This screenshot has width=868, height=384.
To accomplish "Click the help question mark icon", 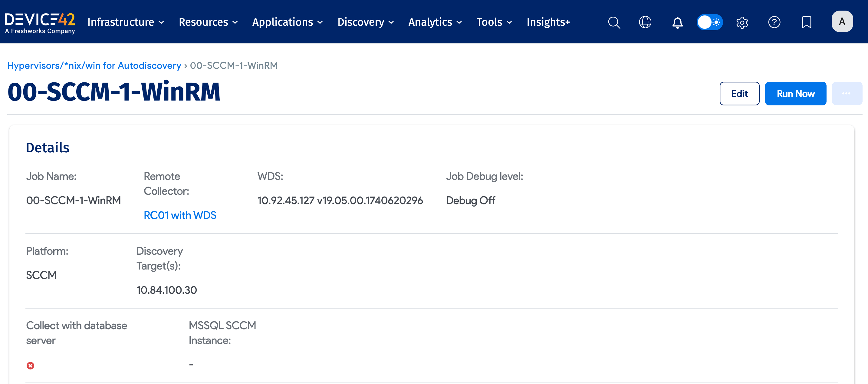I will 774,22.
